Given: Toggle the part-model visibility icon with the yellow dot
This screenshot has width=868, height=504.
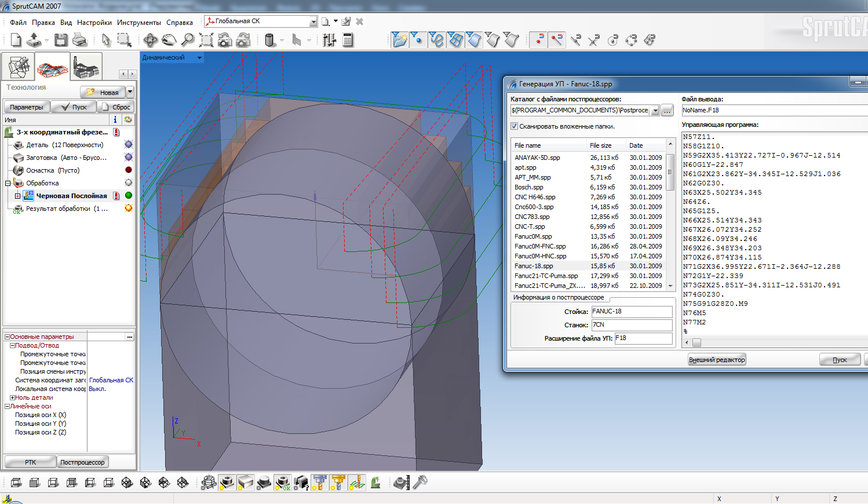Looking at the screenshot, I should tap(227, 482).
